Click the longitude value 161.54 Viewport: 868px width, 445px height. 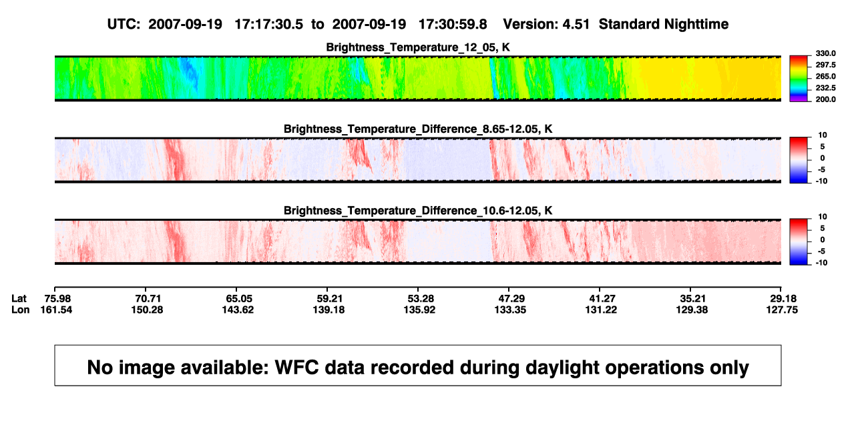click(57, 310)
